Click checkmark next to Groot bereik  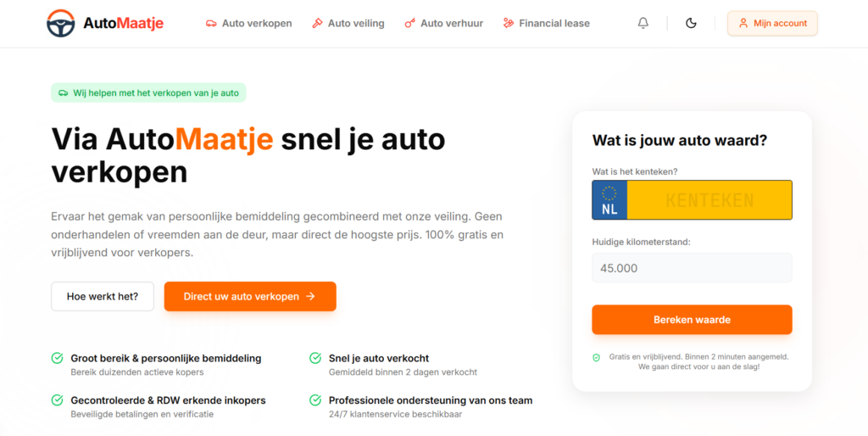58,358
